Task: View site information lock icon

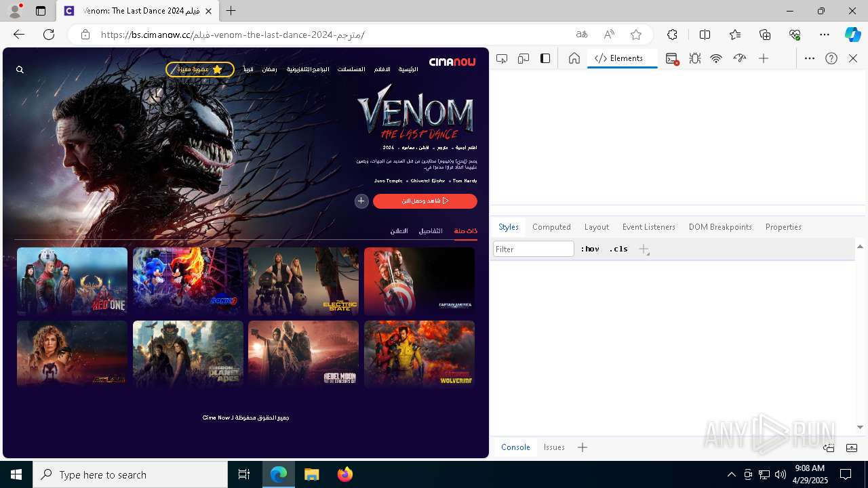Action: (x=85, y=35)
